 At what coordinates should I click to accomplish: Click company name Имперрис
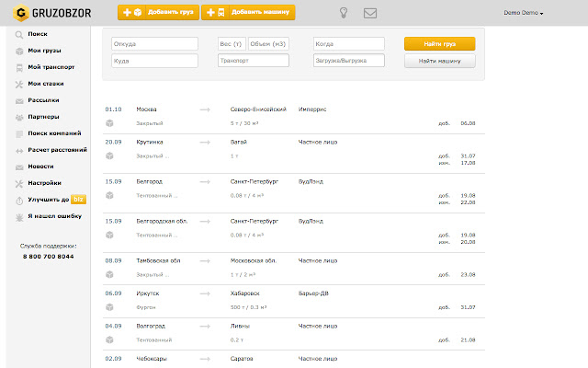(312, 109)
